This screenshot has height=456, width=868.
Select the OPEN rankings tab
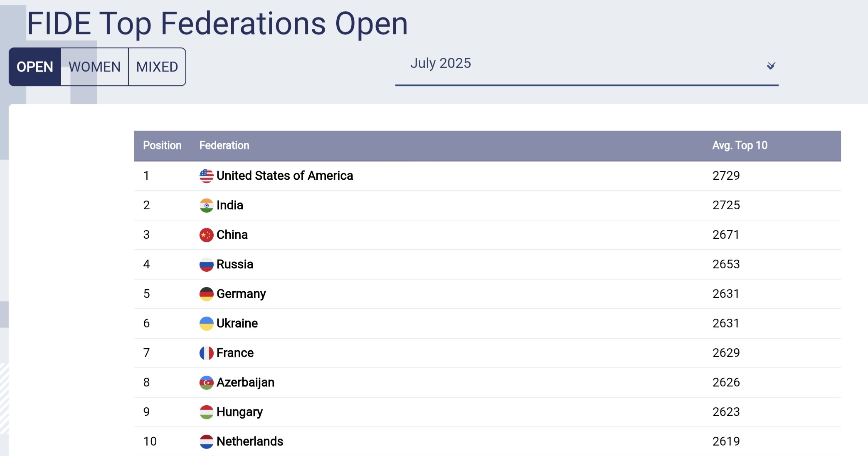click(35, 67)
